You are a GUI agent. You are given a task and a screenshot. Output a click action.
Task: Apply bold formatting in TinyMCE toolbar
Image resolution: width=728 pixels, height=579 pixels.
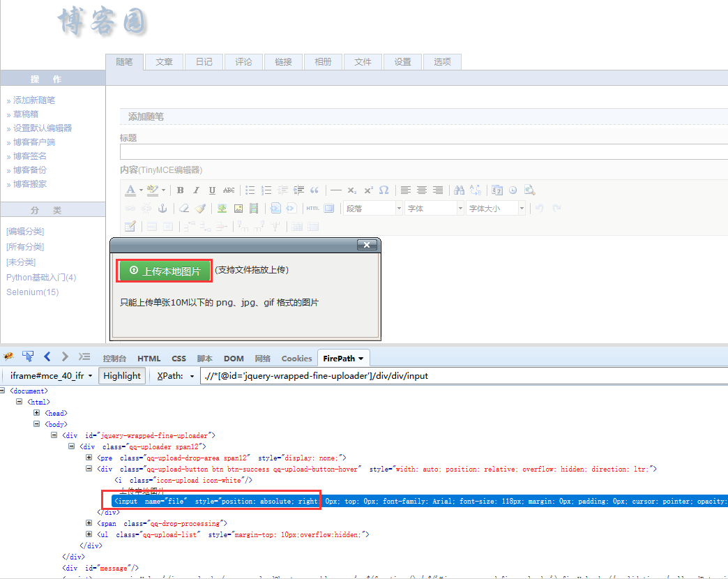(180, 190)
